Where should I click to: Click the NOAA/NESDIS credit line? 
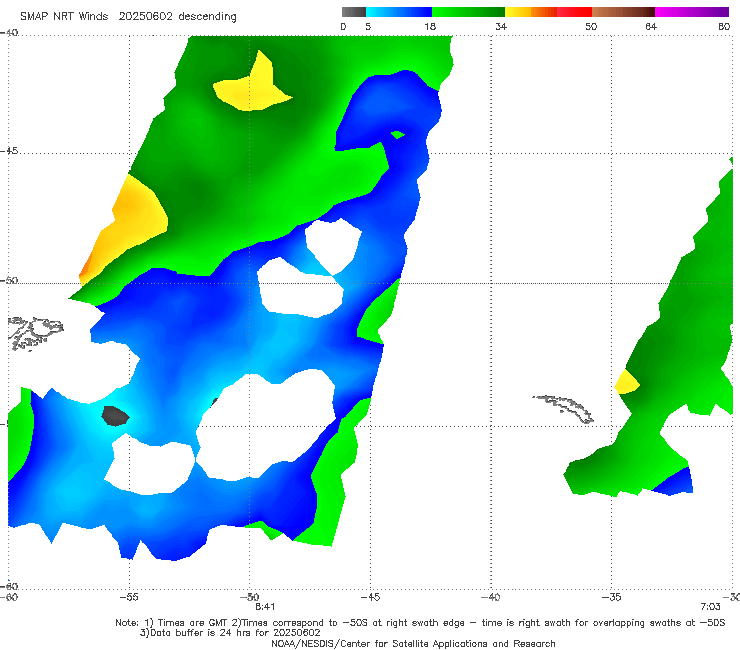[x=413, y=643]
